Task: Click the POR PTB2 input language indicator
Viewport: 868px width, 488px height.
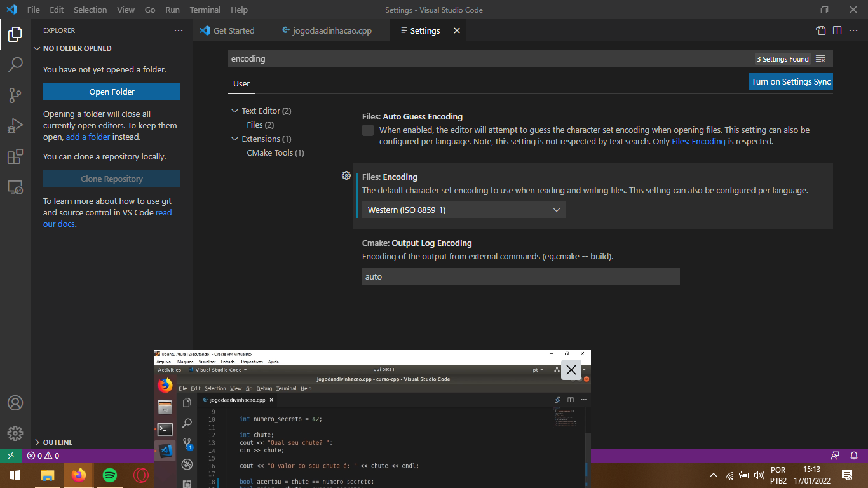Action: [x=778, y=475]
